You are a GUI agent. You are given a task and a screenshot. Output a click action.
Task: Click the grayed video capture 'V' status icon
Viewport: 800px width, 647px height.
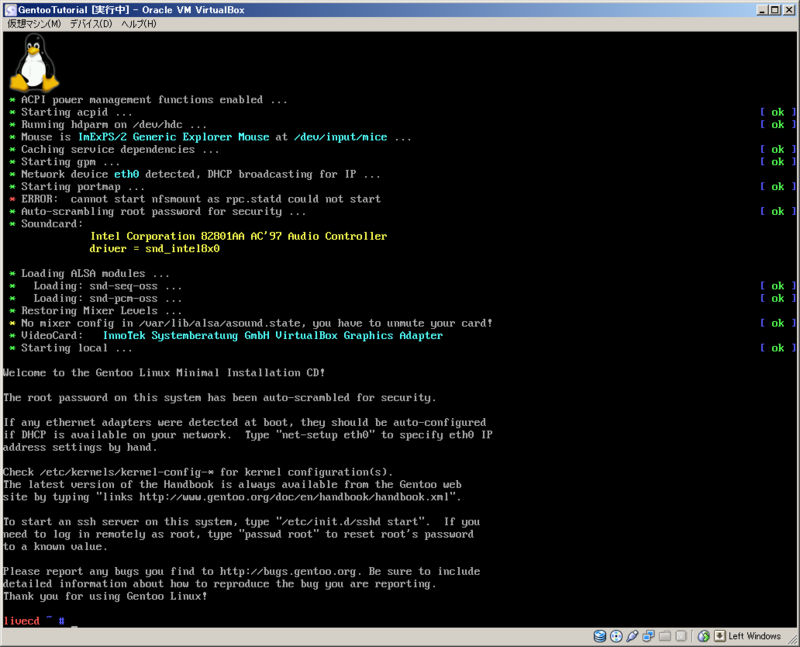[x=683, y=636]
